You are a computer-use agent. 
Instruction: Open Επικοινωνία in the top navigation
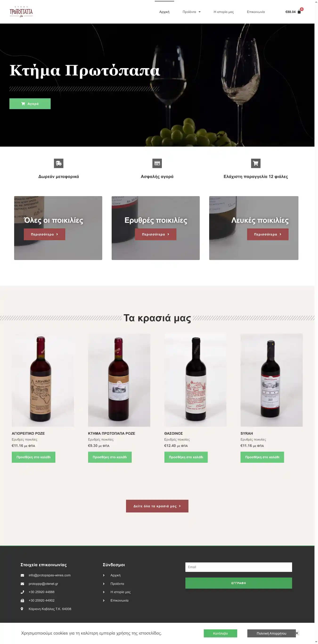click(256, 12)
